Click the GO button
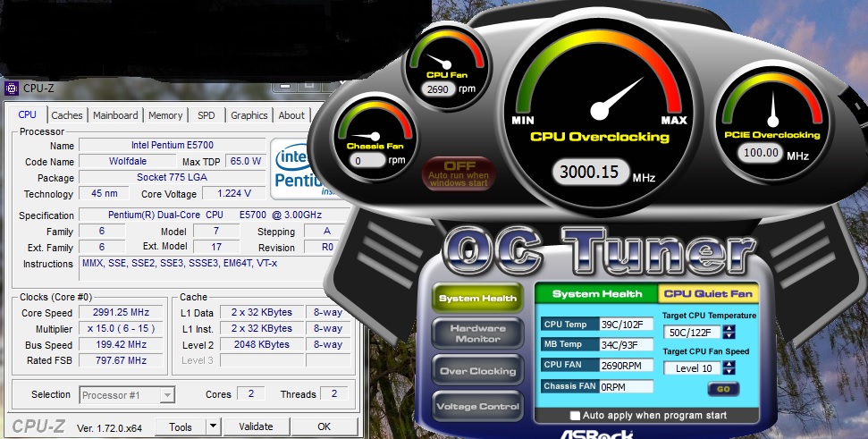This screenshot has height=439, width=868. (723, 389)
